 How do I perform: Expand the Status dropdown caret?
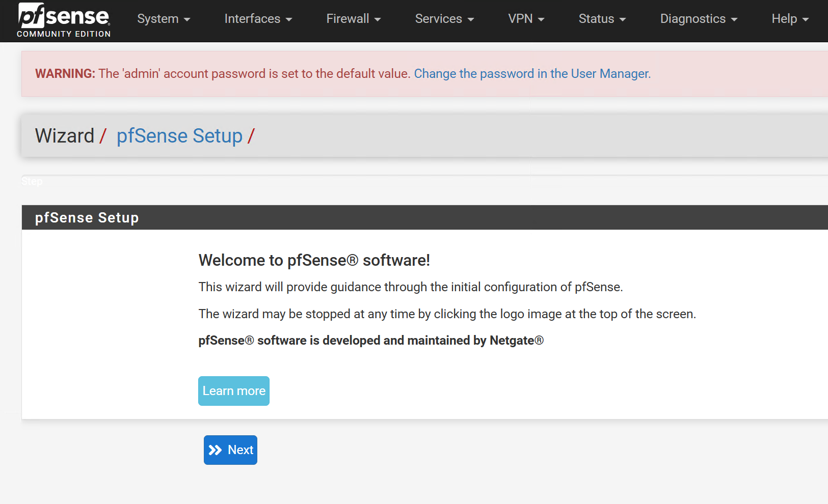pyautogui.click(x=623, y=20)
